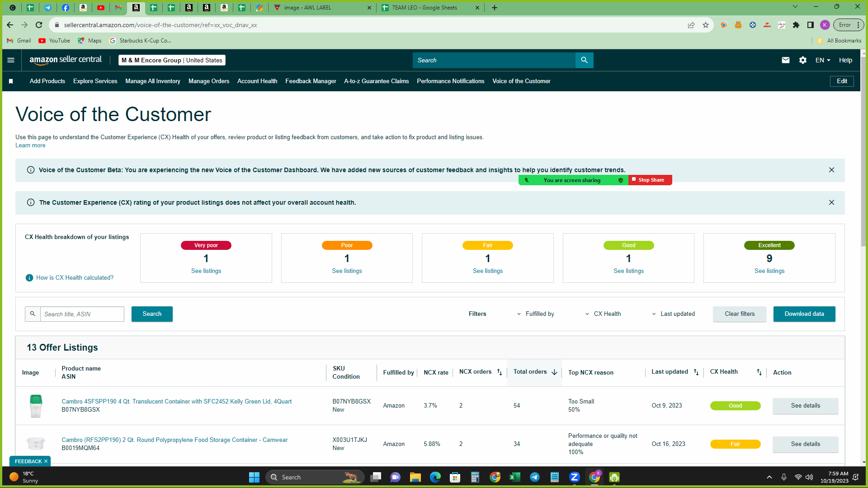
Task: Switch to the image - AWL LABEL tab
Action: (322, 8)
